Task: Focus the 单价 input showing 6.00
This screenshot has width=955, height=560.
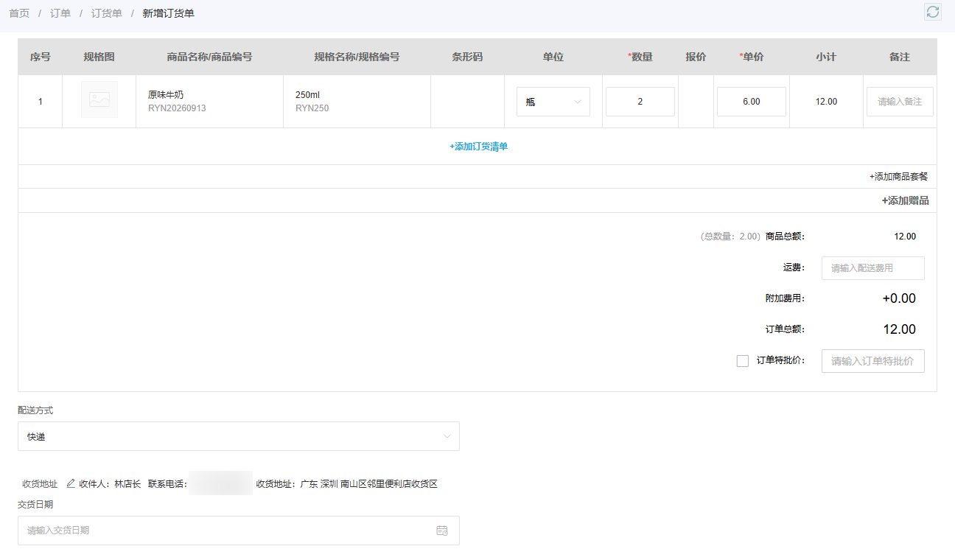Action: tap(752, 102)
